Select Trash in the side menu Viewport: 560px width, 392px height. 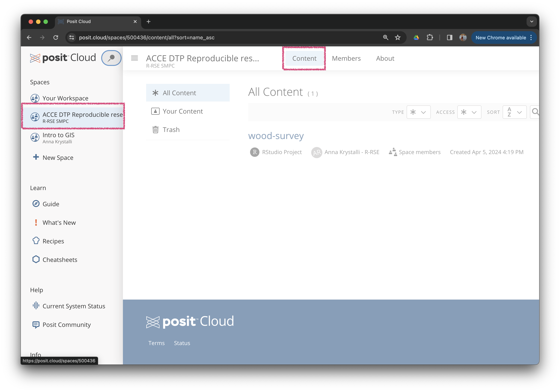[x=188, y=130]
